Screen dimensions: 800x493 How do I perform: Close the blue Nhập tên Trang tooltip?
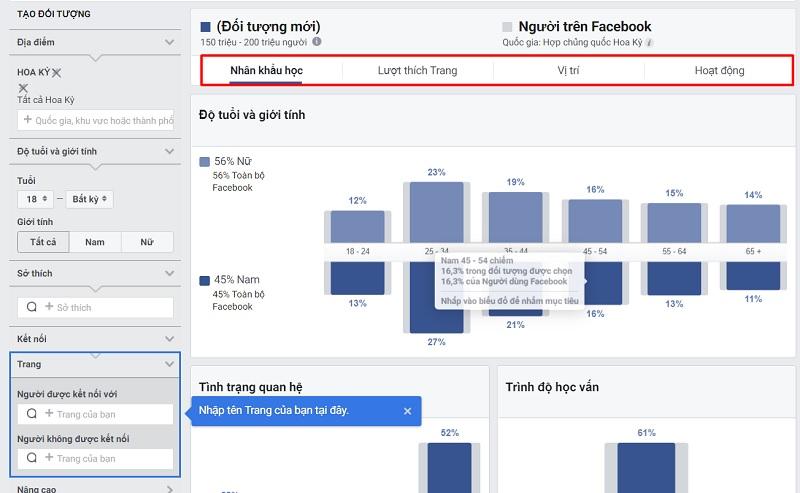point(407,411)
